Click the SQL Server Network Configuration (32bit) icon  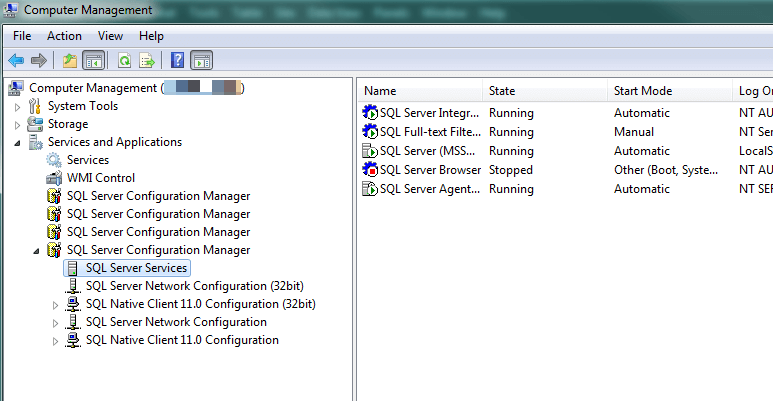[73, 286]
